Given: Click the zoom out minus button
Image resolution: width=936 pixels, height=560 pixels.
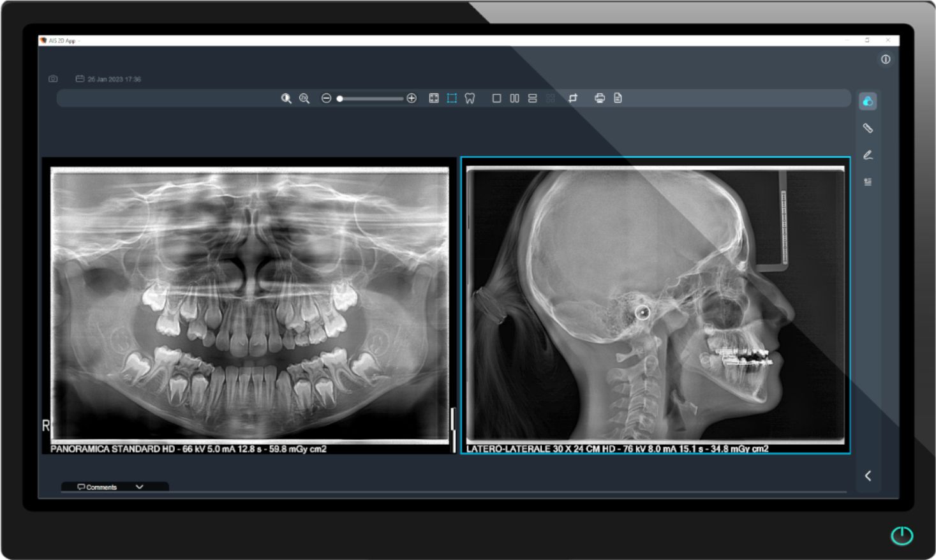Looking at the screenshot, I should [x=326, y=98].
